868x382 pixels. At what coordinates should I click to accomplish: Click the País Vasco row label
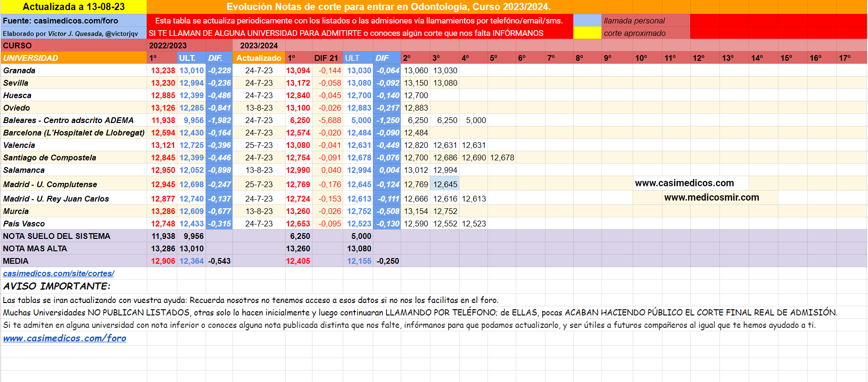tap(74, 224)
